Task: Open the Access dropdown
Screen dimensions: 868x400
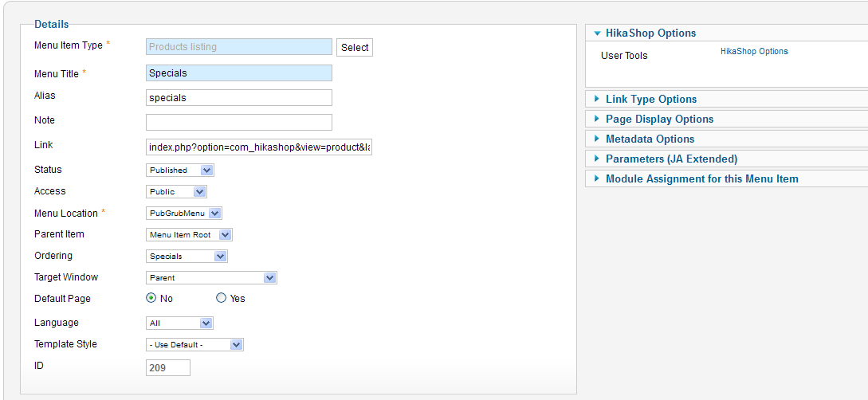Action: (177, 192)
